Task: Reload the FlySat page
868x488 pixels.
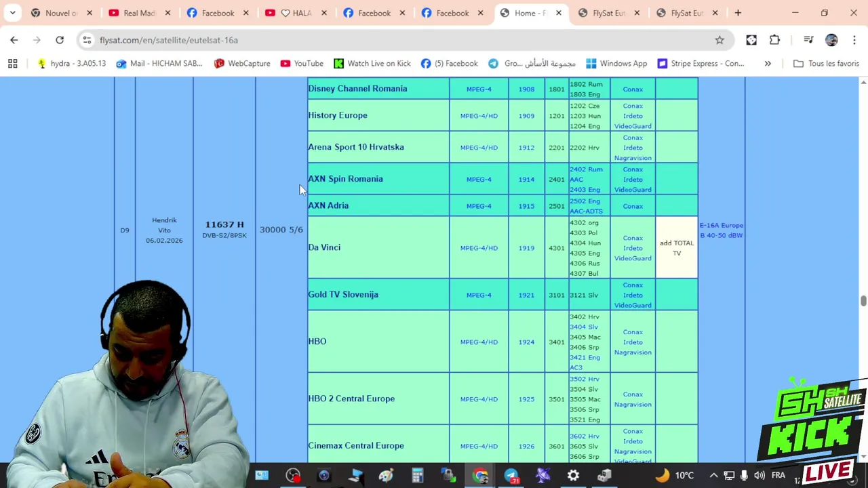Action: coord(60,40)
